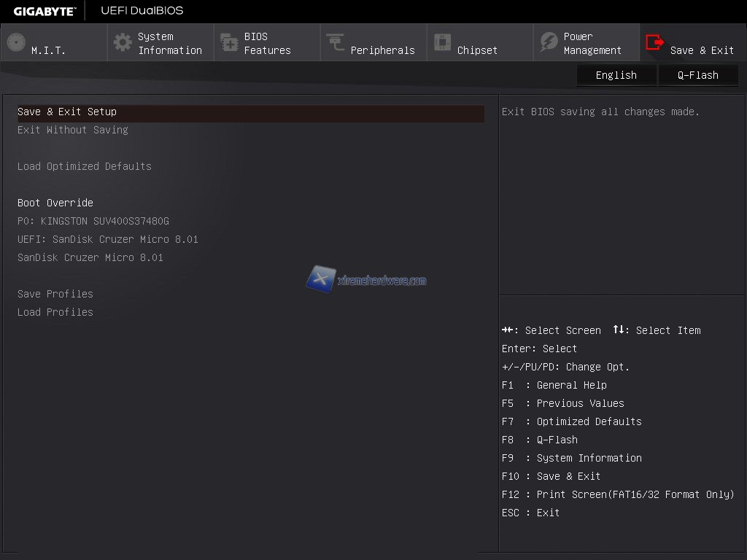Boot from non-UEFI SanDisk Cruzer Micro 8.01
This screenshot has width=747, height=560.
tap(90, 257)
